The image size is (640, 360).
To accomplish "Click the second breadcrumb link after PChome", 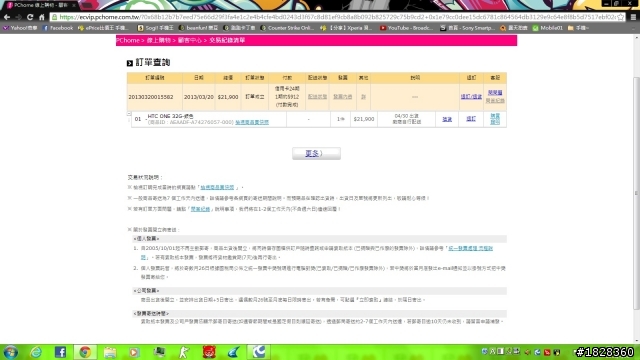I will pyautogui.click(x=159, y=40).
